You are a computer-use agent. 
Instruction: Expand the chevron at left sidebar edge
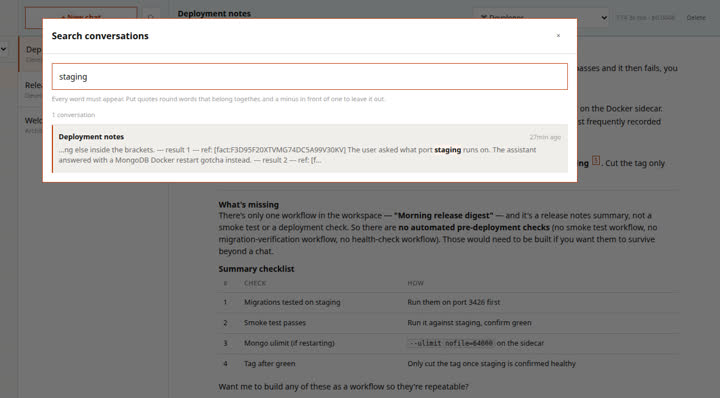(4, 49)
